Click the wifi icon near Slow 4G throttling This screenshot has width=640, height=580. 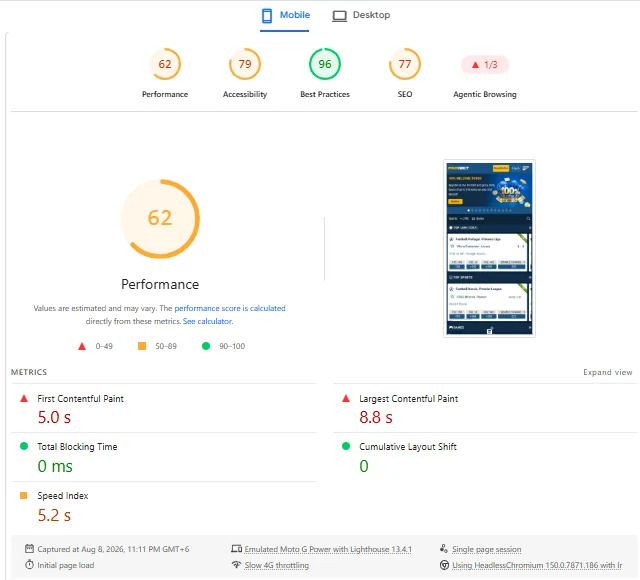[x=236, y=564]
